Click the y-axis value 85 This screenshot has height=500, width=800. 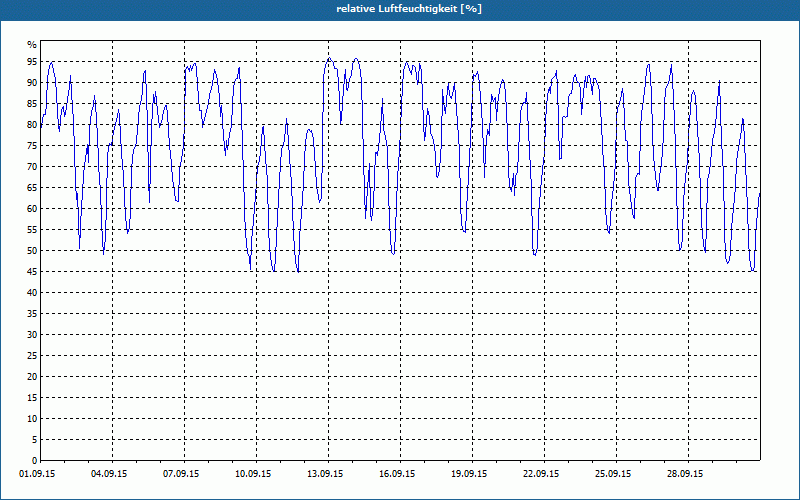(x=32, y=104)
